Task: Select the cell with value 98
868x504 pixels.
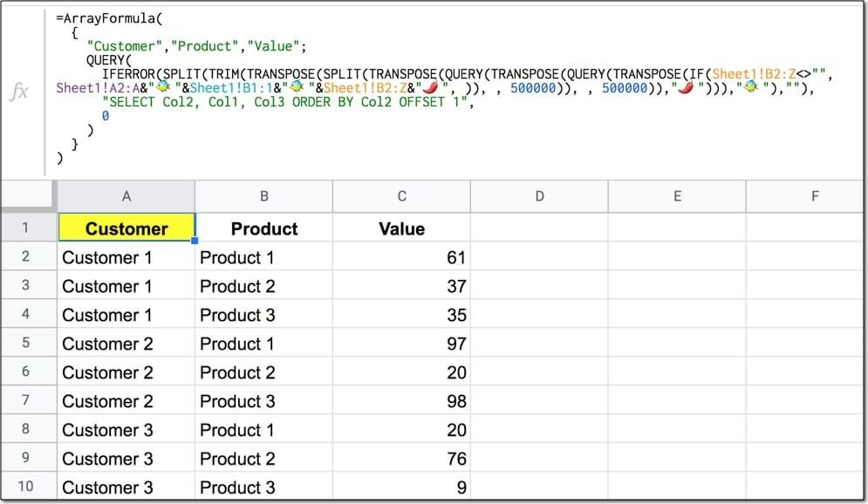Action: [x=401, y=401]
